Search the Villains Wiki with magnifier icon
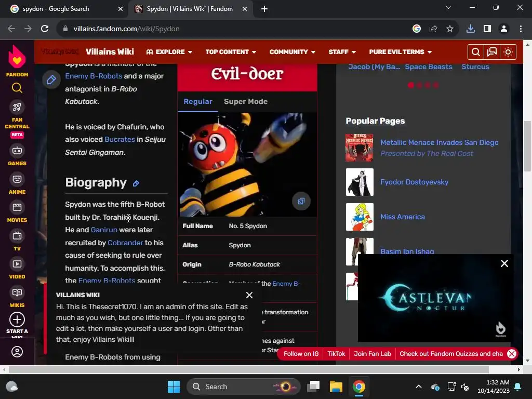 tap(476, 52)
